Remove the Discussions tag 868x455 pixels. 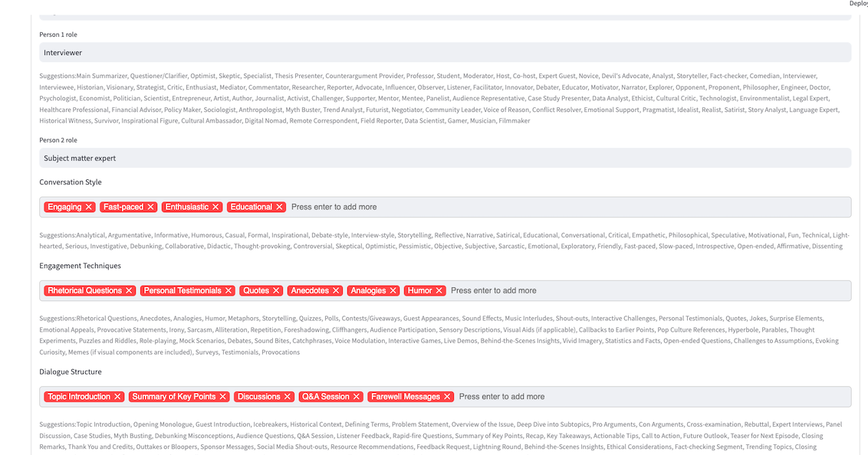point(288,397)
